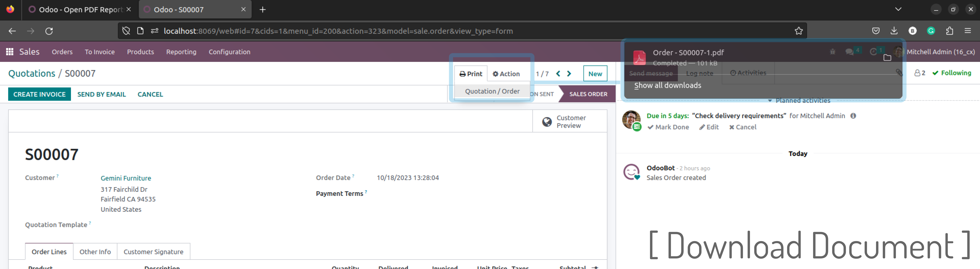Image resolution: width=980 pixels, height=269 pixels.
Task: Open the Action gear menu
Action: click(506, 74)
